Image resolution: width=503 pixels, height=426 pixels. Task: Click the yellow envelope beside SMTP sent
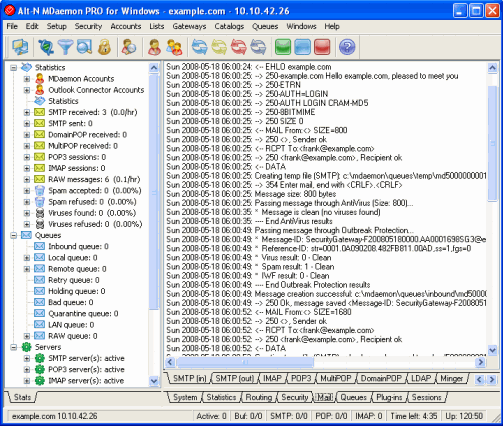pyautogui.click(x=39, y=123)
